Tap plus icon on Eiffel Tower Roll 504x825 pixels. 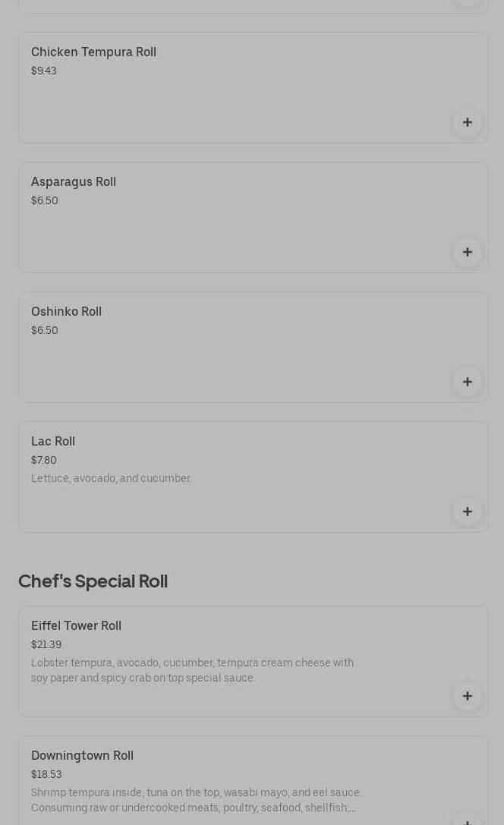(467, 696)
